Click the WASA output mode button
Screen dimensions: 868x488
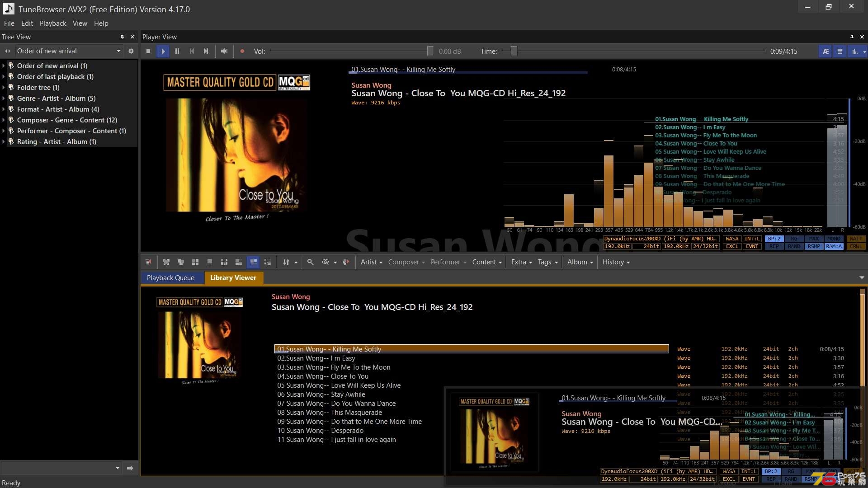pyautogui.click(x=732, y=239)
